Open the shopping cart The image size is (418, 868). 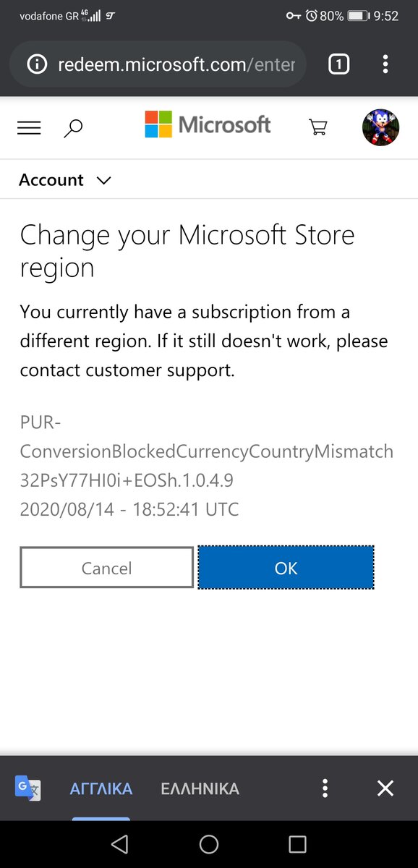coord(317,128)
